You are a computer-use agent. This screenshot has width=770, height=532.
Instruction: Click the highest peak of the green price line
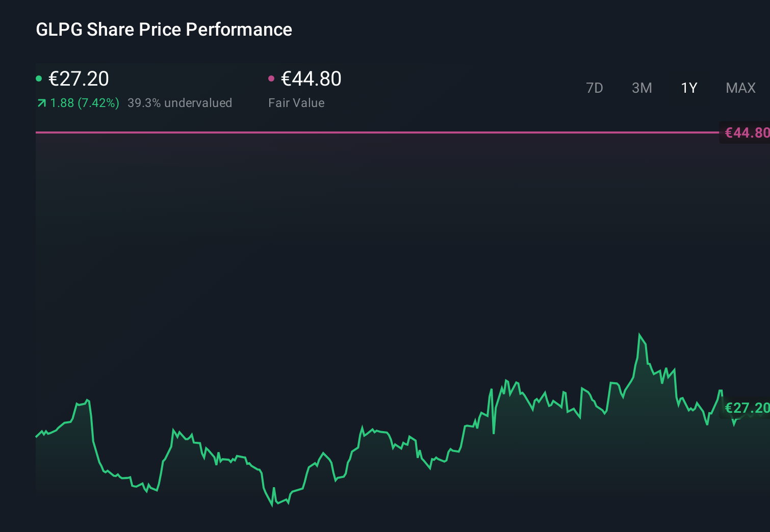[640, 334]
